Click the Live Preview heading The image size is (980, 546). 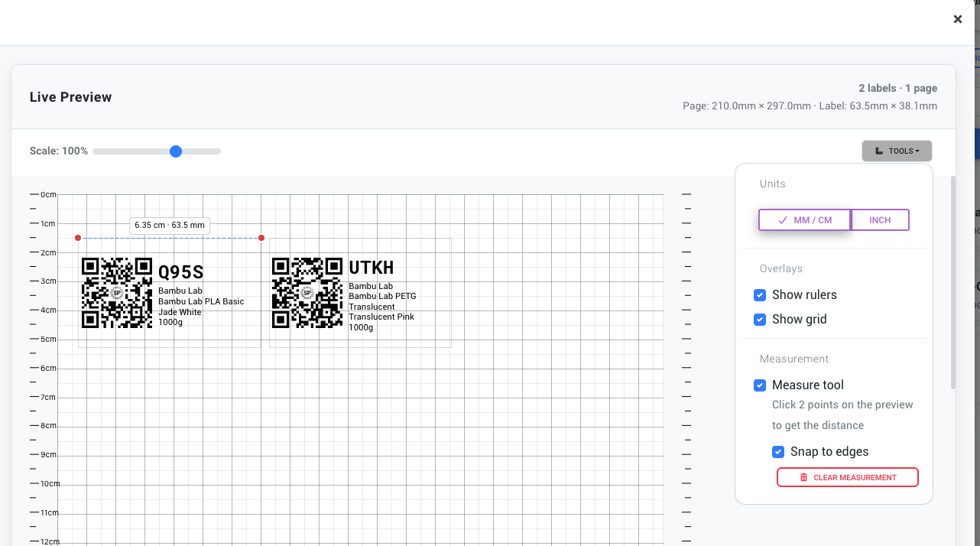(x=71, y=97)
